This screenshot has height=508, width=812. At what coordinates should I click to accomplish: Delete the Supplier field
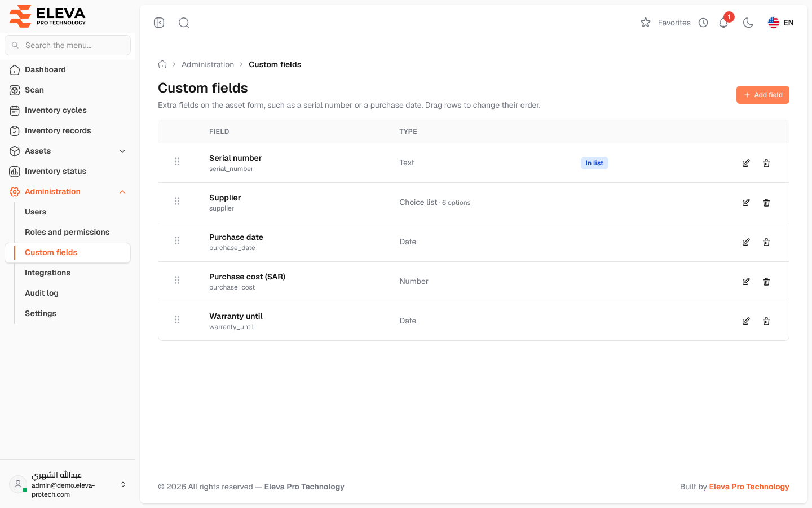[x=766, y=203]
